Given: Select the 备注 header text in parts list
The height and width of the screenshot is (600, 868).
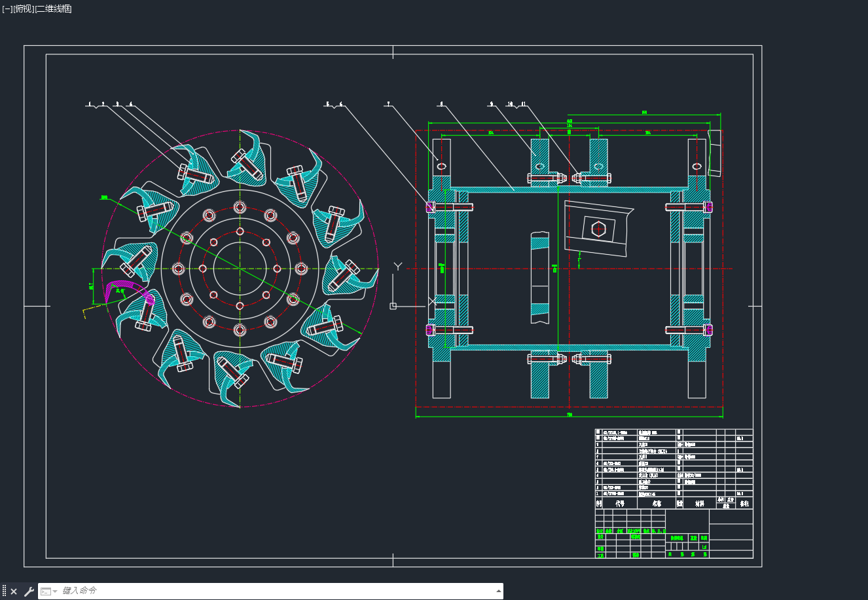Looking at the screenshot, I should coord(744,504).
